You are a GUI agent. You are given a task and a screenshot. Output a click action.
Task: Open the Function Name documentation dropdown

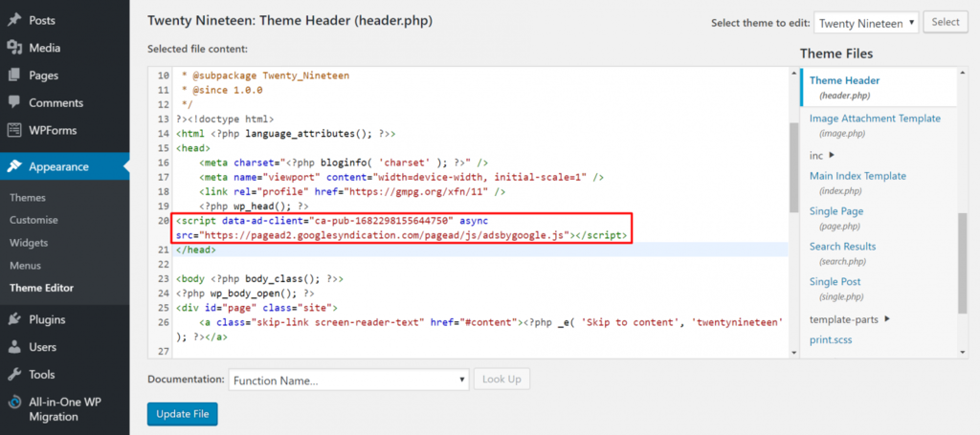click(x=348, y=380)
